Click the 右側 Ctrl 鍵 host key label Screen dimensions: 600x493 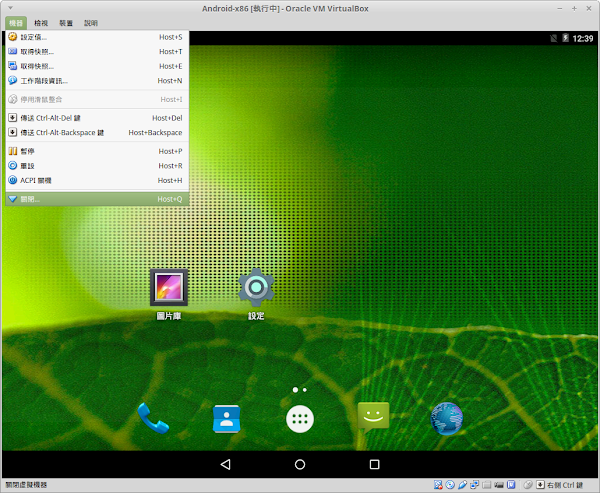pyautogui.click(x=565, y=485)
